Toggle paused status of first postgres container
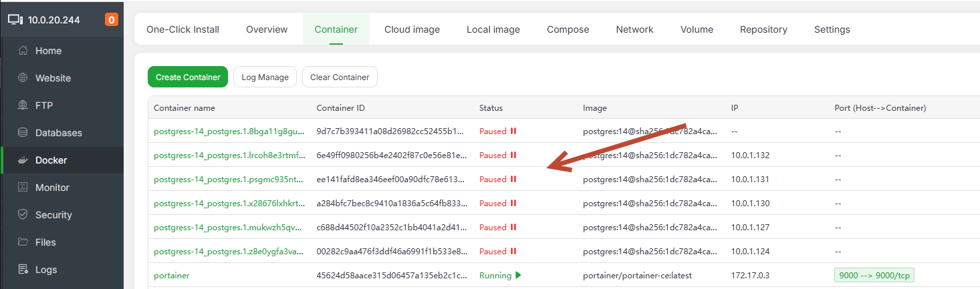This screenshot has width=980, height=289. pyautogui.click(x=513, y=131)
